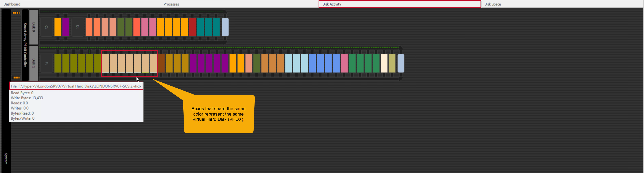This screenshot has width=644, height=173.
Task: Click the LONDONSRV07-SCSI2.vhdx file path in tooltip
Action: (76, 86)
